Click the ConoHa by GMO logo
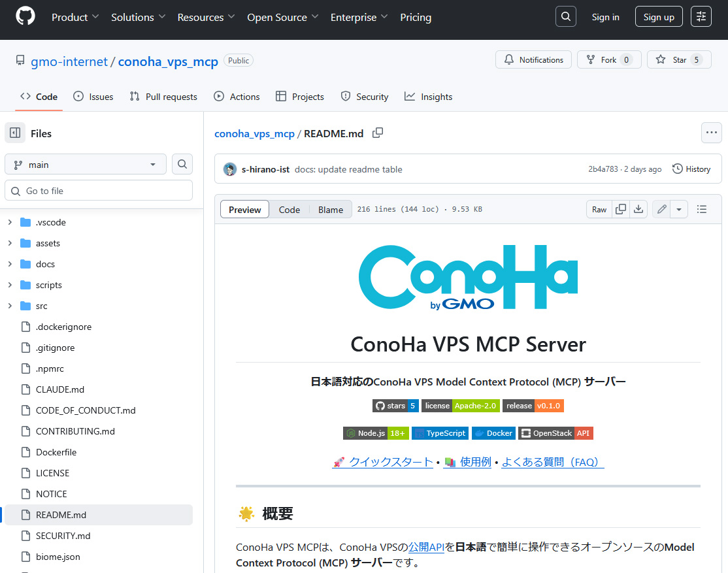The width and height of the screenshot is (728, 573). coord(468,278)
